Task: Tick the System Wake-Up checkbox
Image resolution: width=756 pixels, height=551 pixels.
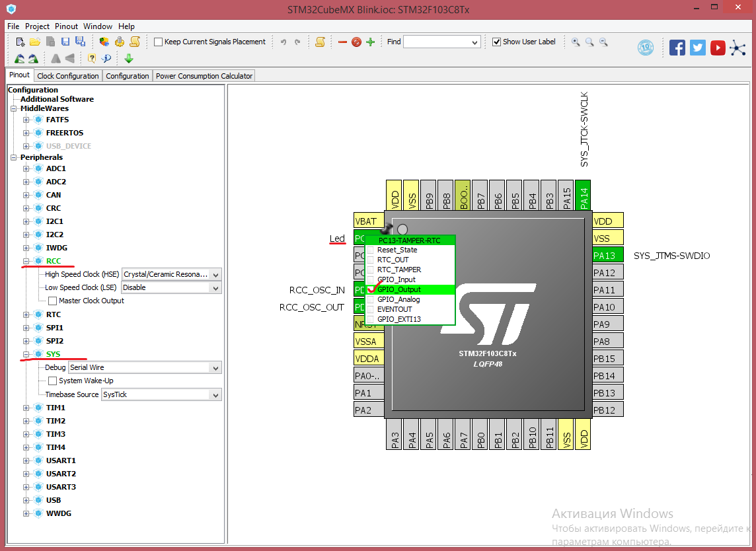Action: [x=53, y=381]
